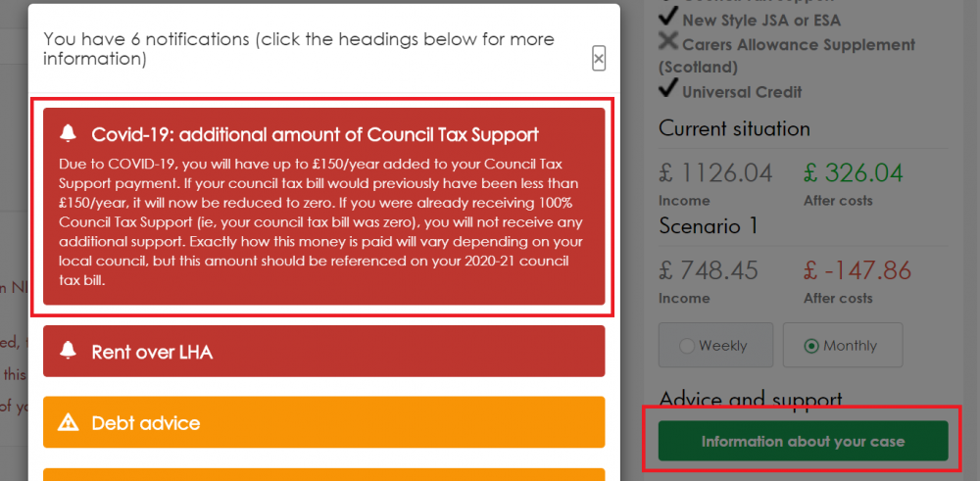
Task: Click the warning triangle icon beside Debt advice
Action: [69, 423]
